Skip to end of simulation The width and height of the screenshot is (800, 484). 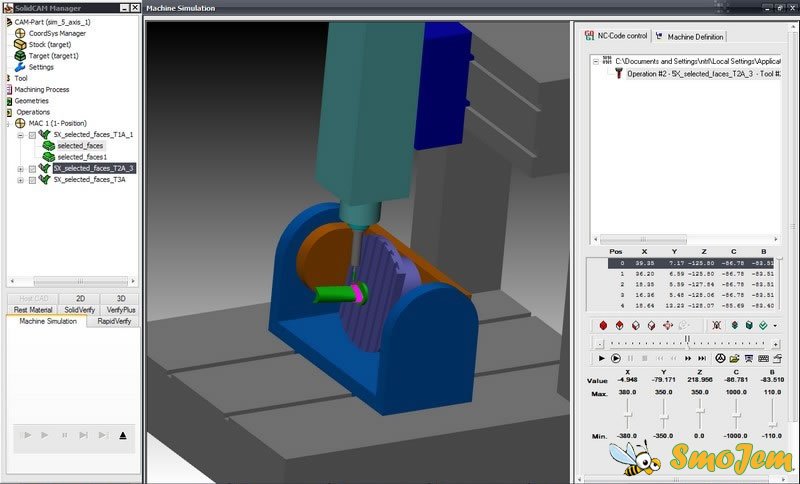(x=702, y=359)
